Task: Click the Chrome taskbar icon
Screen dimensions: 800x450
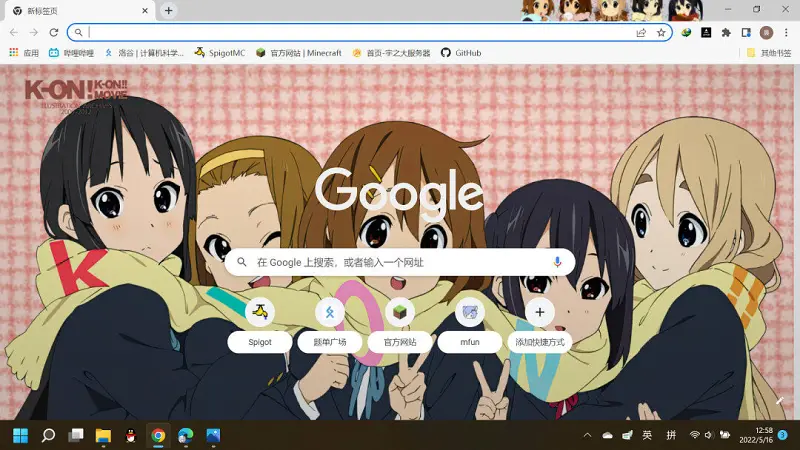Action: (158, 436)
